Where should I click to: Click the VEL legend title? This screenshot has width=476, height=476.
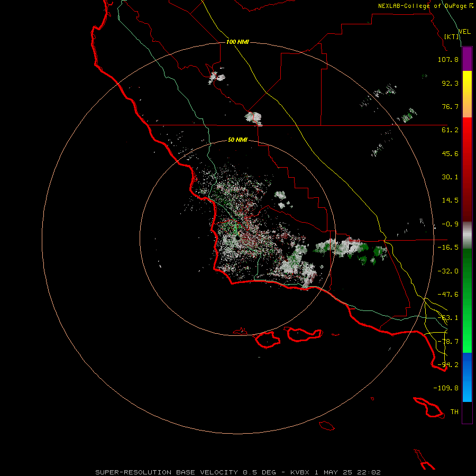[x=464, y=32]
